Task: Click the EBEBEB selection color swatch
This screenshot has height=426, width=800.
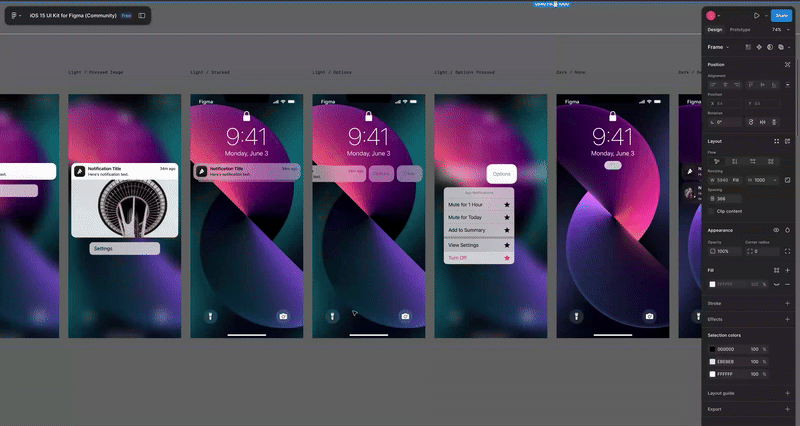Action: [713, 362]
